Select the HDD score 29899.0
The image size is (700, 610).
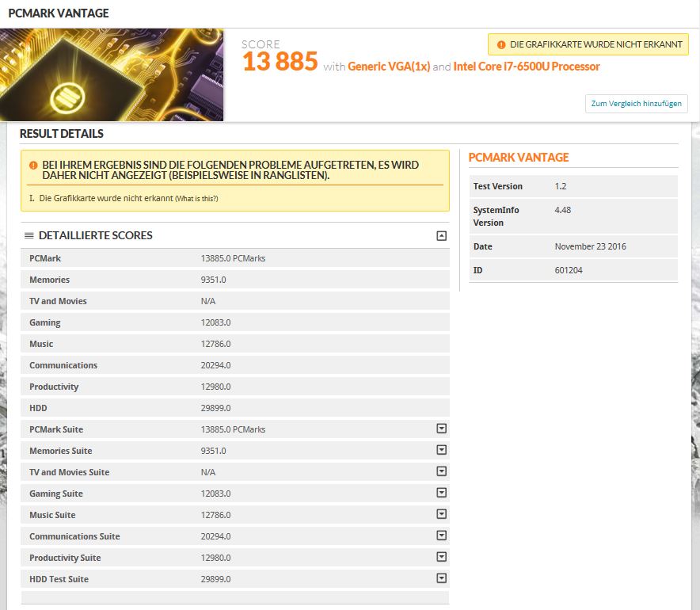click(x=215, y=408)
